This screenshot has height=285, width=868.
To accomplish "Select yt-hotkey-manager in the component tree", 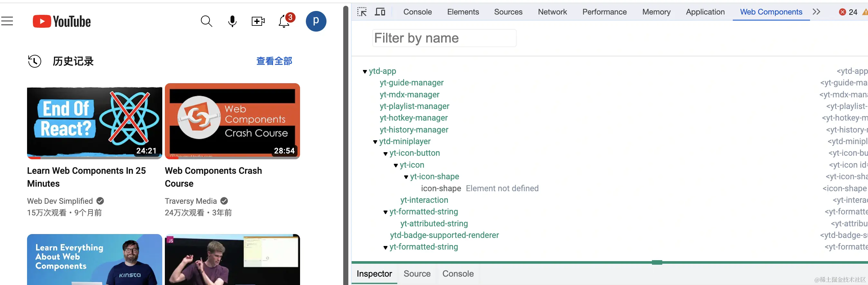I will point(413,118).
